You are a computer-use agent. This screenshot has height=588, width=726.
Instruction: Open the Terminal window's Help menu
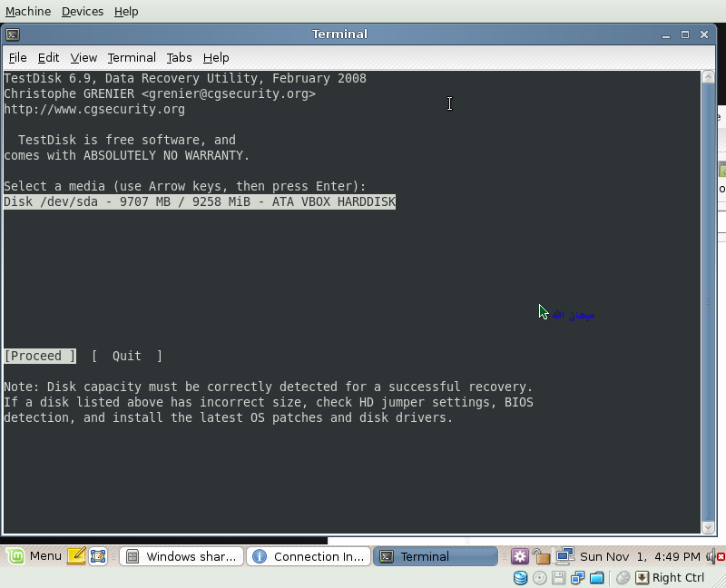216,57
